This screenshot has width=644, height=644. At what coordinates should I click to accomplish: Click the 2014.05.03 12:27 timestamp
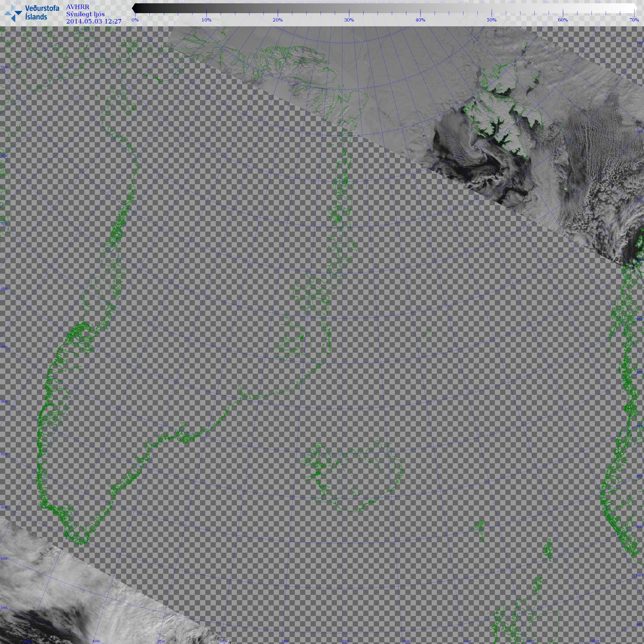click(94, 22)
